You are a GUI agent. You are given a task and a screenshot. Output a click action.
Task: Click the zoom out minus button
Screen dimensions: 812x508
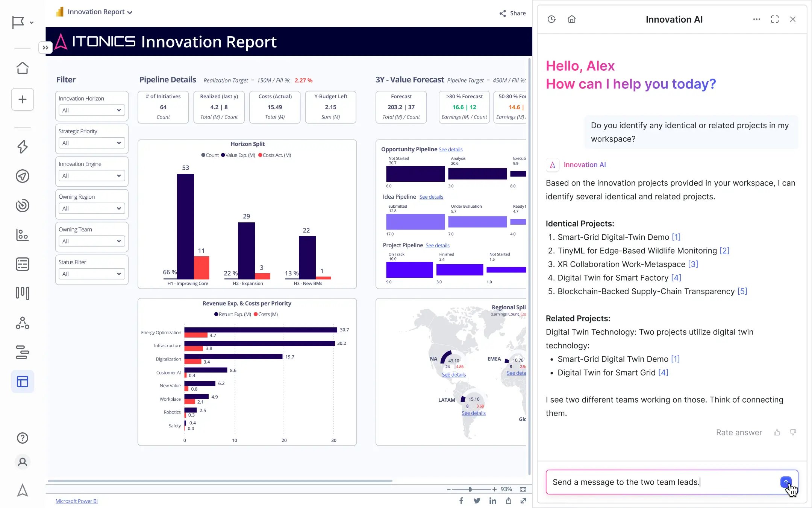coord(448,489)
